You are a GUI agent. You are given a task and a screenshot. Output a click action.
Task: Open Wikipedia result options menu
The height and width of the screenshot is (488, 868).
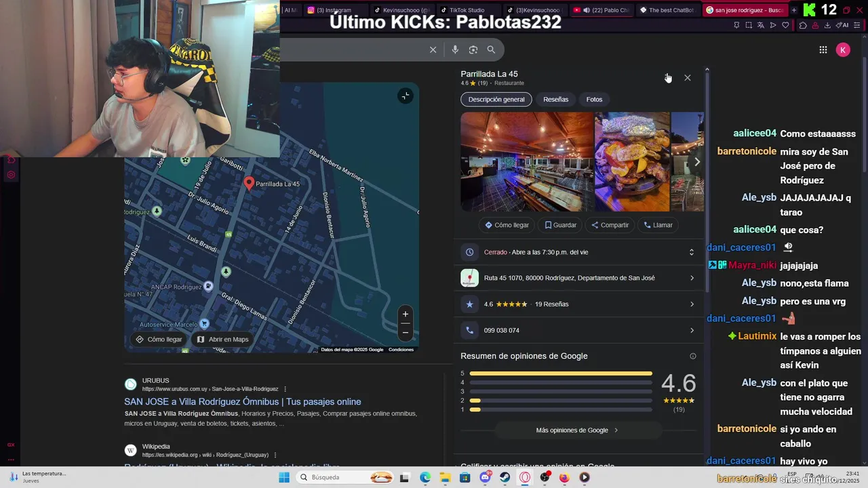tap(275, 455)
